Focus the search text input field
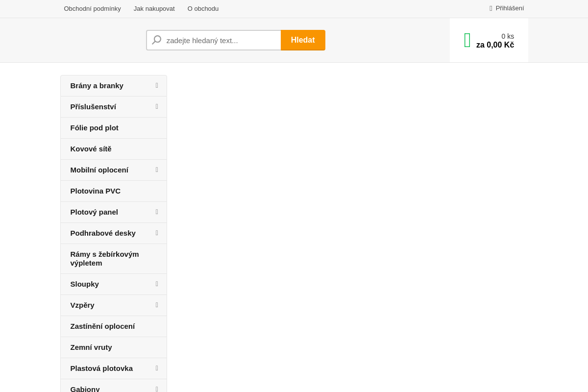This screenshot has width=588, height=392. [220, 40]
